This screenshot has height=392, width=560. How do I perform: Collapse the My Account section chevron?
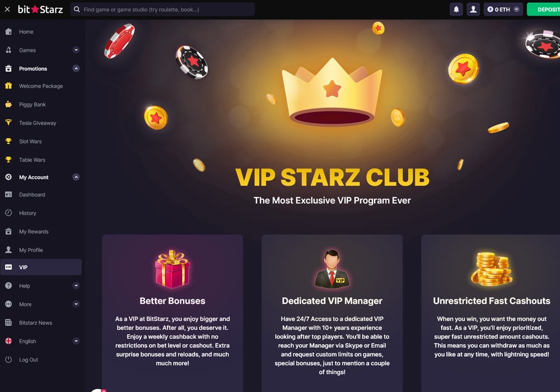tap(76, 177)
